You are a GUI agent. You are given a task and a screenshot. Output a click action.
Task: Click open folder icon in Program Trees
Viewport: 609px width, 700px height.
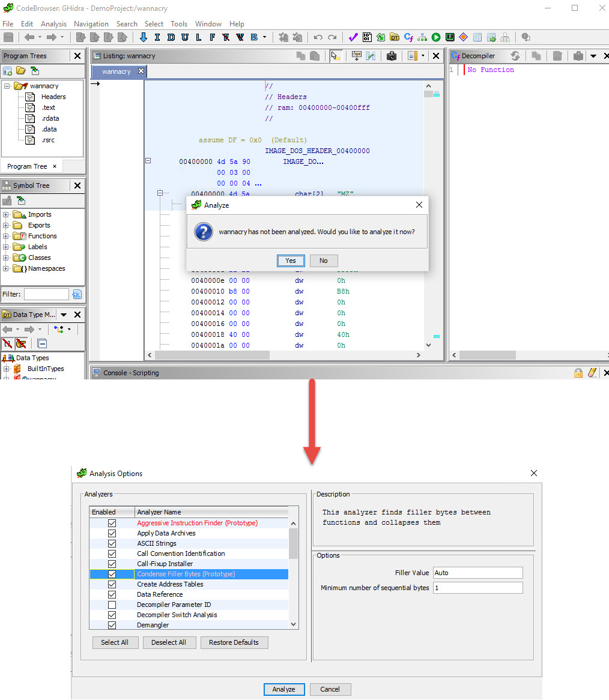(21, 70)
